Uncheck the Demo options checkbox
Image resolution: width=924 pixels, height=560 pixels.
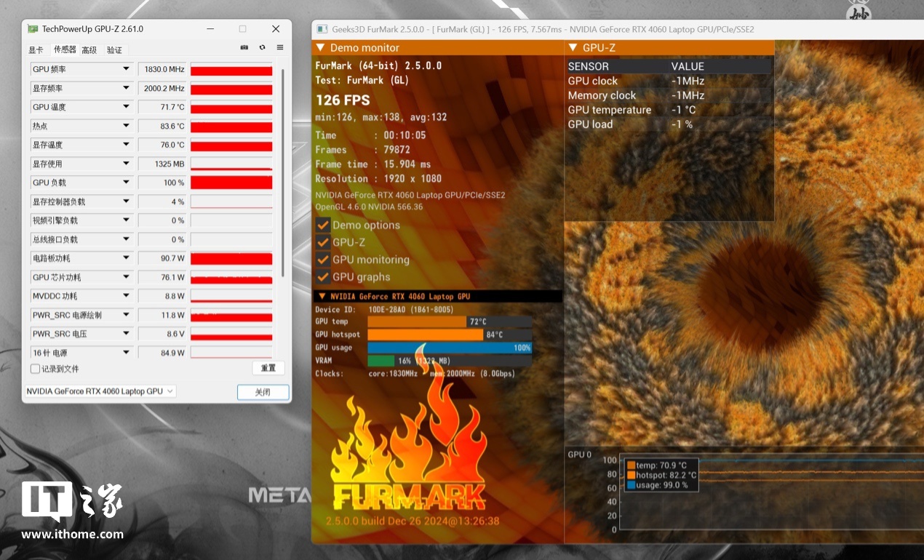click(323, 225)
